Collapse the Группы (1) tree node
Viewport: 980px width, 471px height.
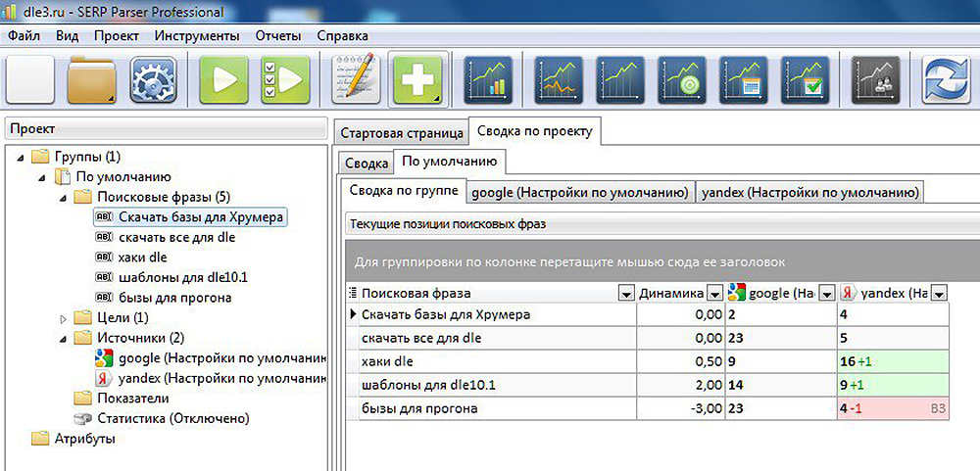[x=22, y=158]
